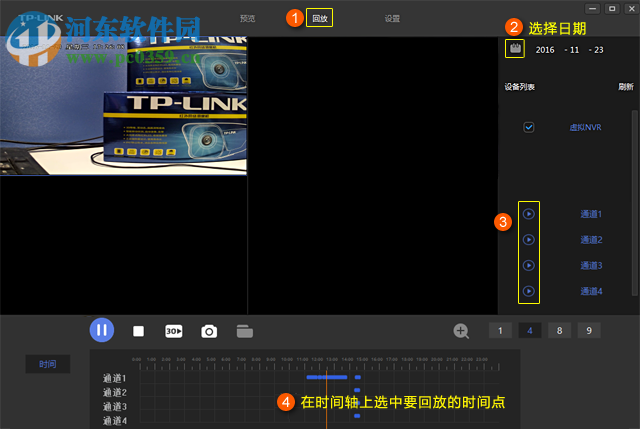Screen dimensions: 640x429
Task: Zoom in timeline with magnifier plus icon
Action: [x=461, y=331]
